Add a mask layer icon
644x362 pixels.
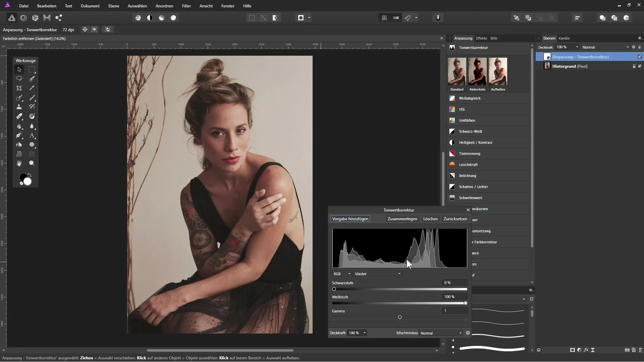pyautogui.click(x=572, y=350)
